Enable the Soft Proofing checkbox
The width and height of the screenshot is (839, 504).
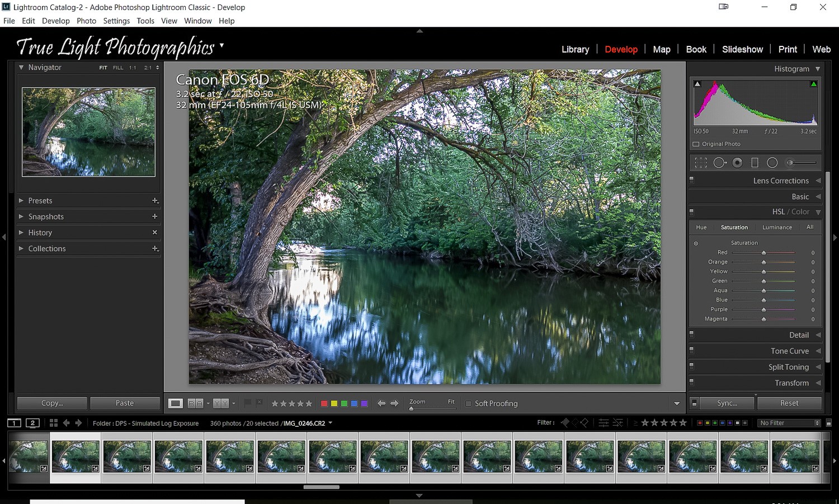(x=469, y=403)
